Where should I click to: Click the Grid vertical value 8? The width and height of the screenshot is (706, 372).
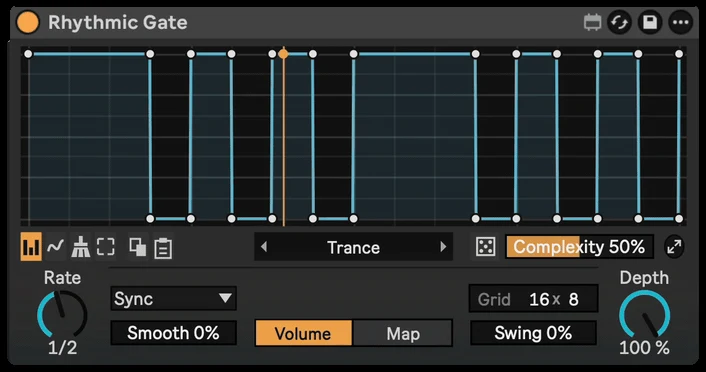coord(573,299)
